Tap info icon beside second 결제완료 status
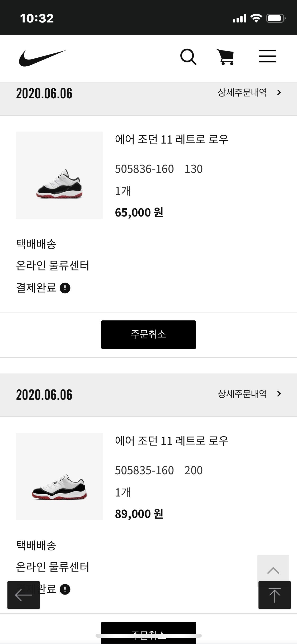Image resolution: width=297 pixels, height=644 pixels. coord(65,589)
